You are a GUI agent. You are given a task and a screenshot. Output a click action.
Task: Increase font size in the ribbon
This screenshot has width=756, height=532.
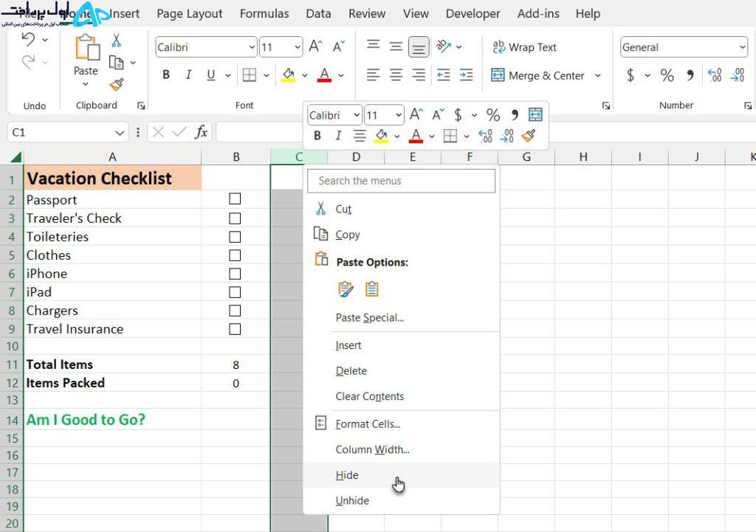point(315,46)
